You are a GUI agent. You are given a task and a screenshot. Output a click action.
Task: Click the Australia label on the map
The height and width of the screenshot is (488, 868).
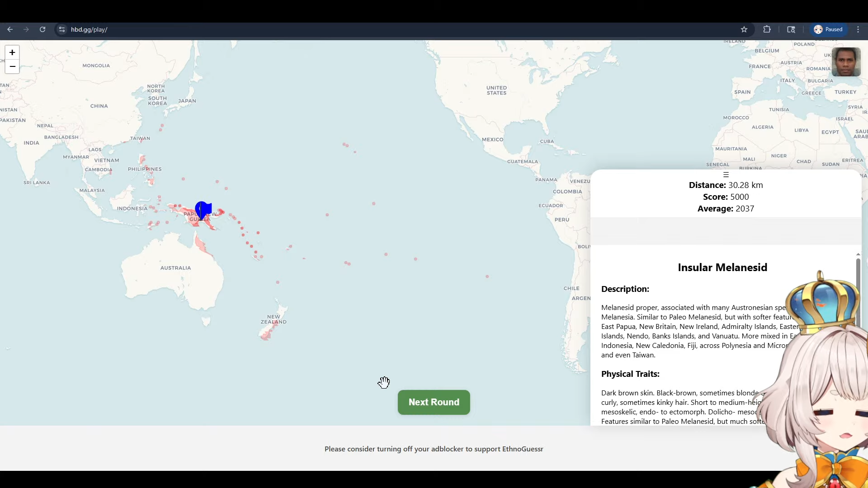pyautogui.click(x=175, y=268)
